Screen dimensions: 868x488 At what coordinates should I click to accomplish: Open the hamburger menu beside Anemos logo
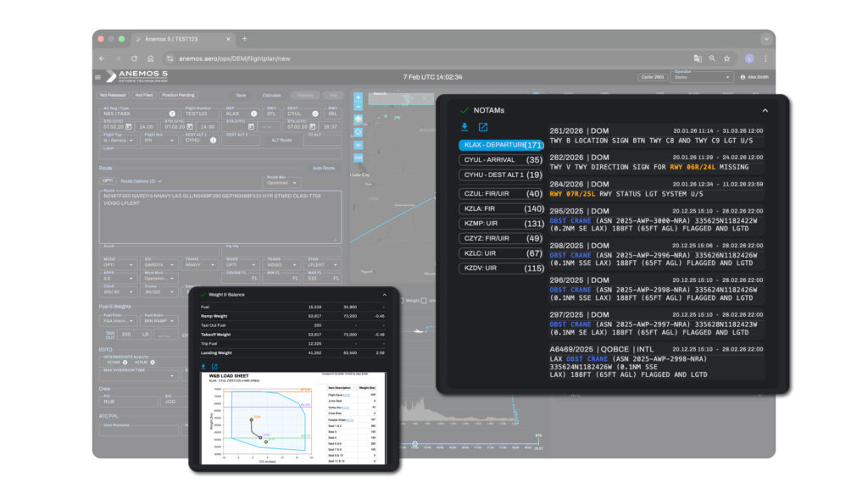point(98,77)
